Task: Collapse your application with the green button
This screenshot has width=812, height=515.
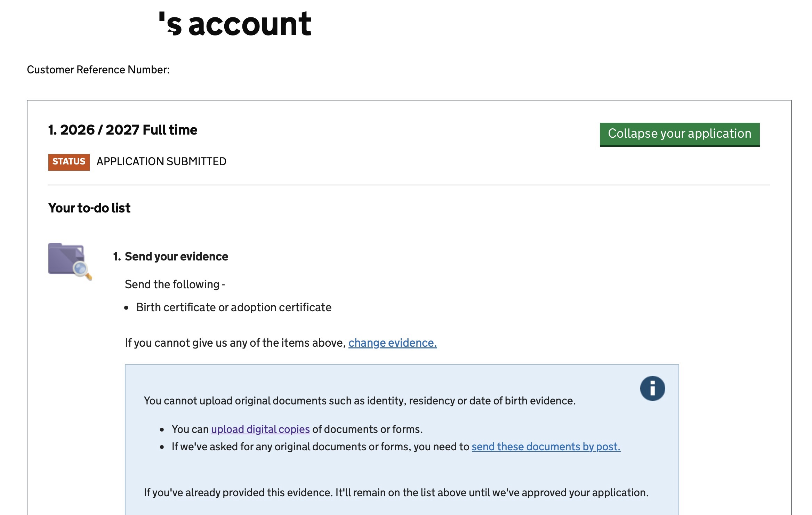Action: tap(680, 134)
